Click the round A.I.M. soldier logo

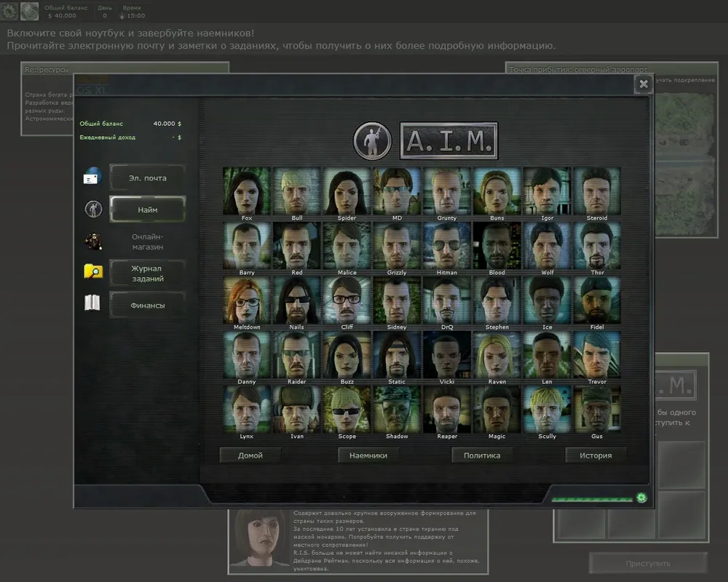pos(372,140)
